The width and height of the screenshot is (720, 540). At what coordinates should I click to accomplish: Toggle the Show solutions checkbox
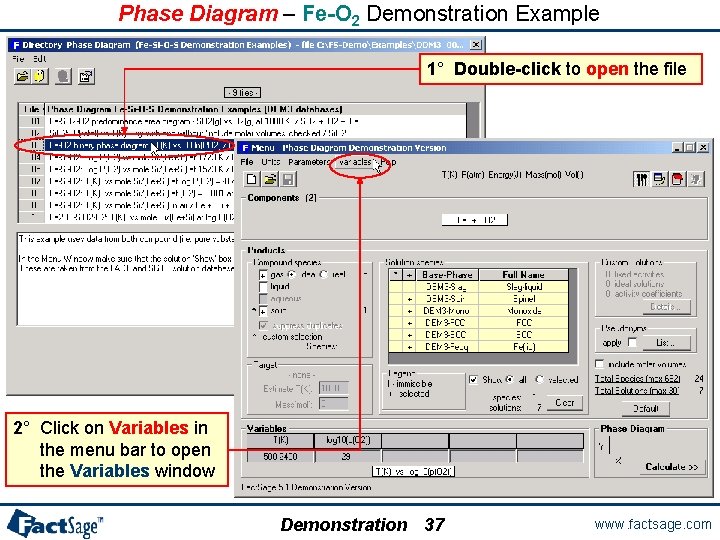coord(473,380)
